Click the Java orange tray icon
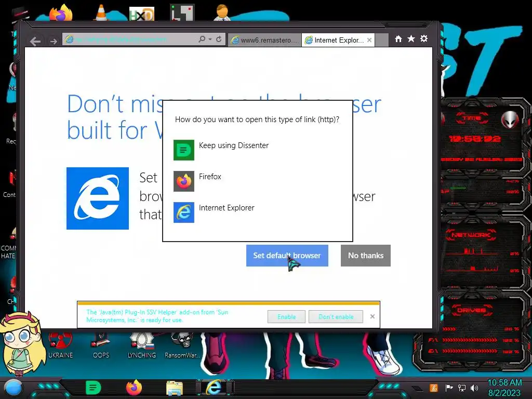This screenshot has width=532, height=399. point(433,388)
